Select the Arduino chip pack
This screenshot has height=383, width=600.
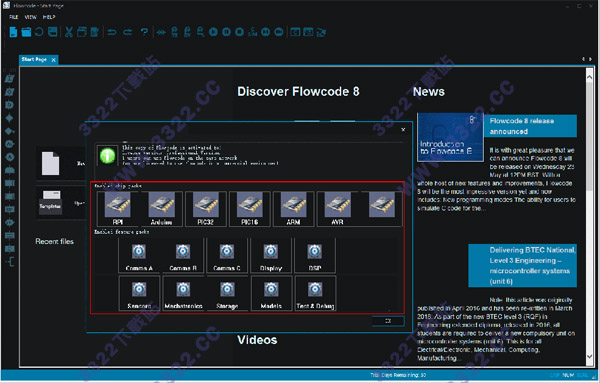[161, 209]
